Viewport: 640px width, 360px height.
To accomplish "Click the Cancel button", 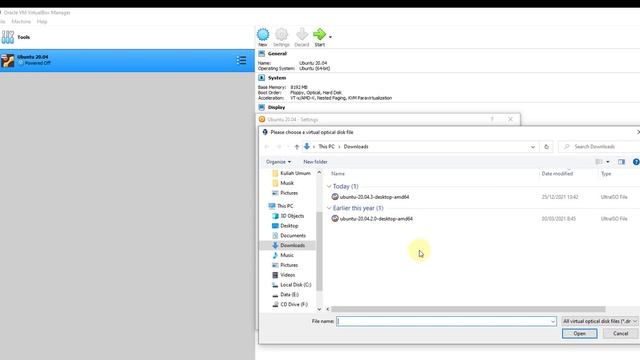I will [x=620, y=334].
